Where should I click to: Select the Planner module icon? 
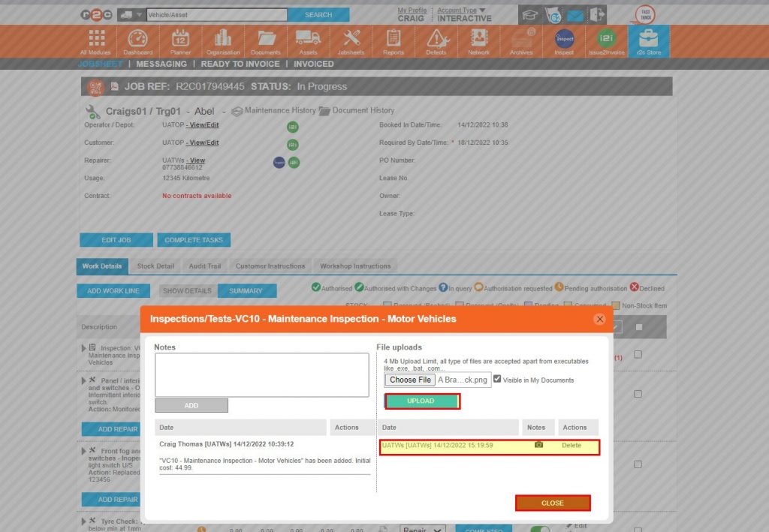click(x=180, y=38)
